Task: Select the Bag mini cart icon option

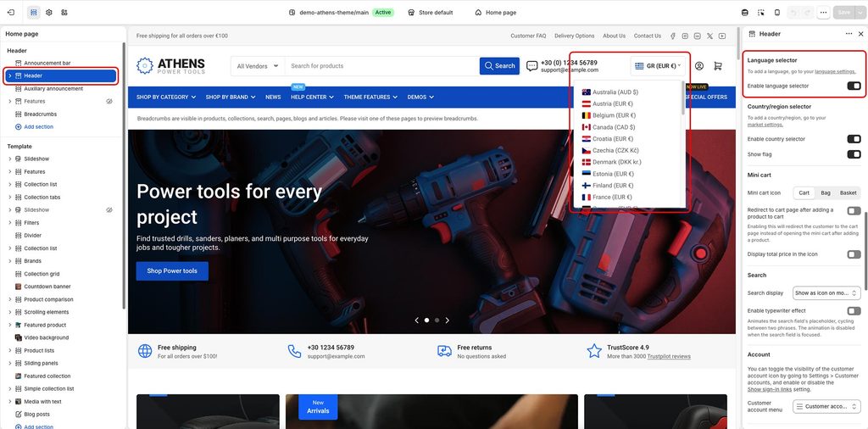Action: pos(826,192)
